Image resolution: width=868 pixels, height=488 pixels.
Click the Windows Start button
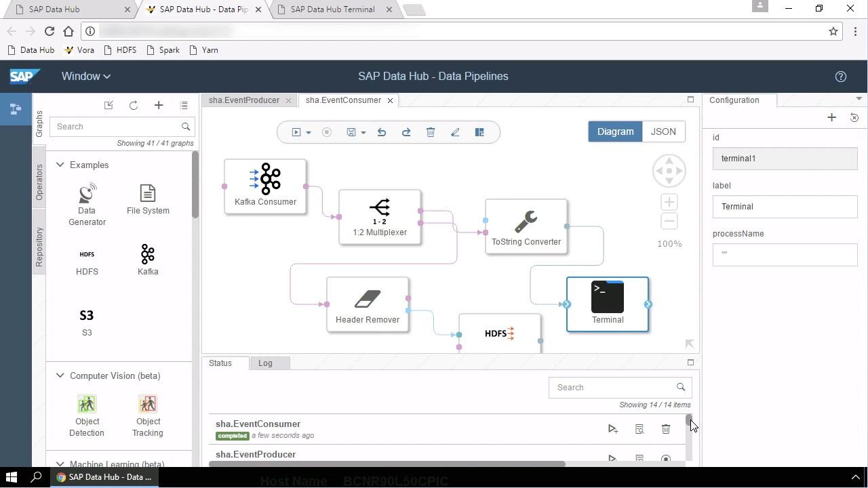(x=11, y=477)
